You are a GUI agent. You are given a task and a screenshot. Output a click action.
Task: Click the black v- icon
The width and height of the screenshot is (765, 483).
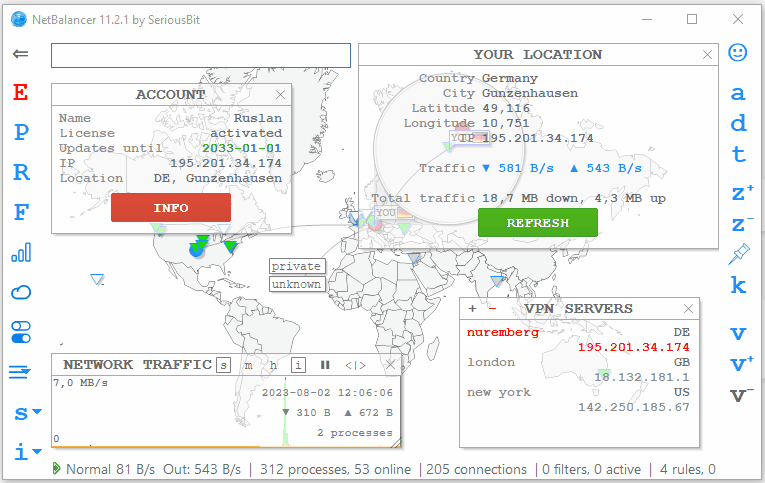coord(742,395)
